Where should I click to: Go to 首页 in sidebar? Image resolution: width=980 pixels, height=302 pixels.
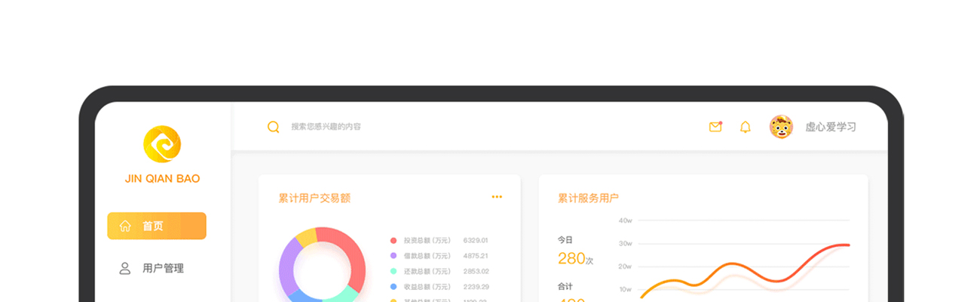157,226
